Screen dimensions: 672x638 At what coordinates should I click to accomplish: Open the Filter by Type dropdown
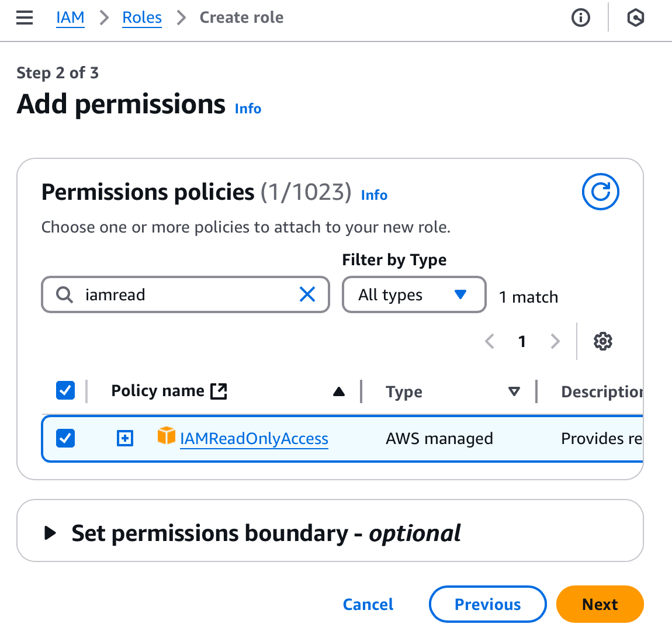coord(414,294)
